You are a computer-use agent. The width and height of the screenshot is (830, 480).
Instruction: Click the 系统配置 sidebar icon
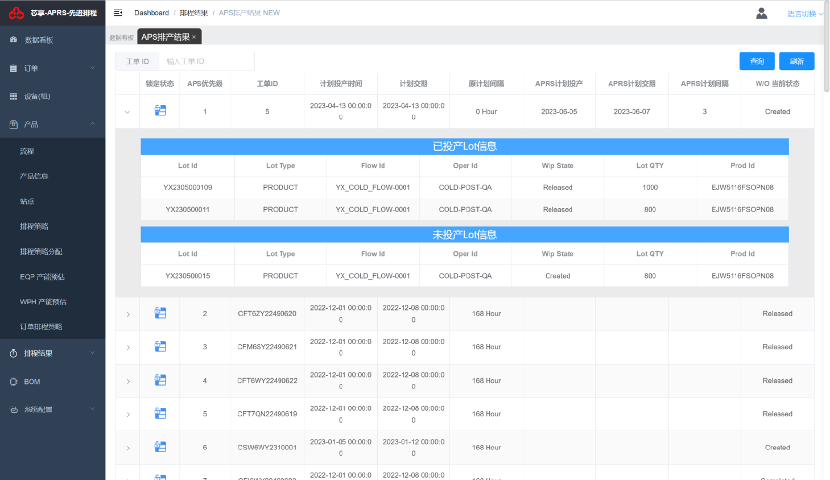[x=14, y=410]
